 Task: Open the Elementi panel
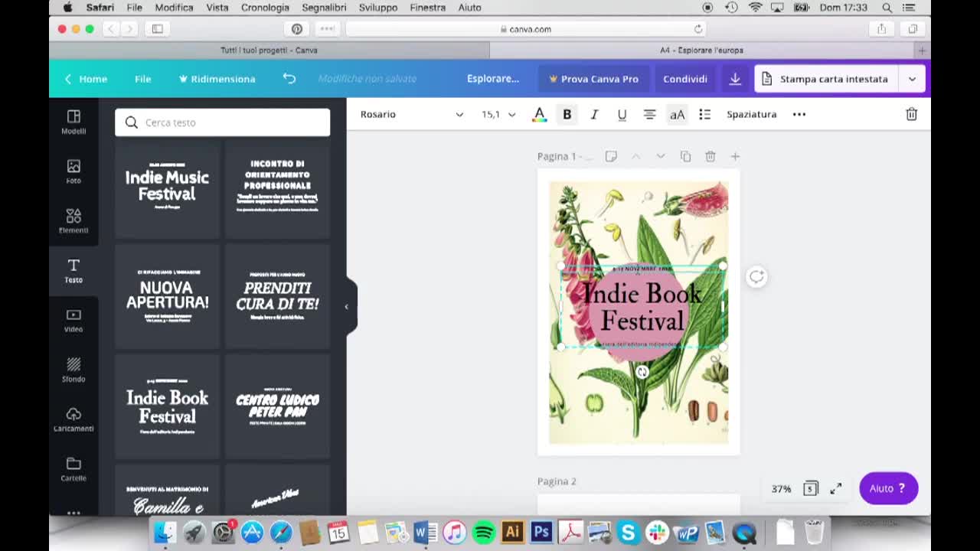[x=73, y=221]
